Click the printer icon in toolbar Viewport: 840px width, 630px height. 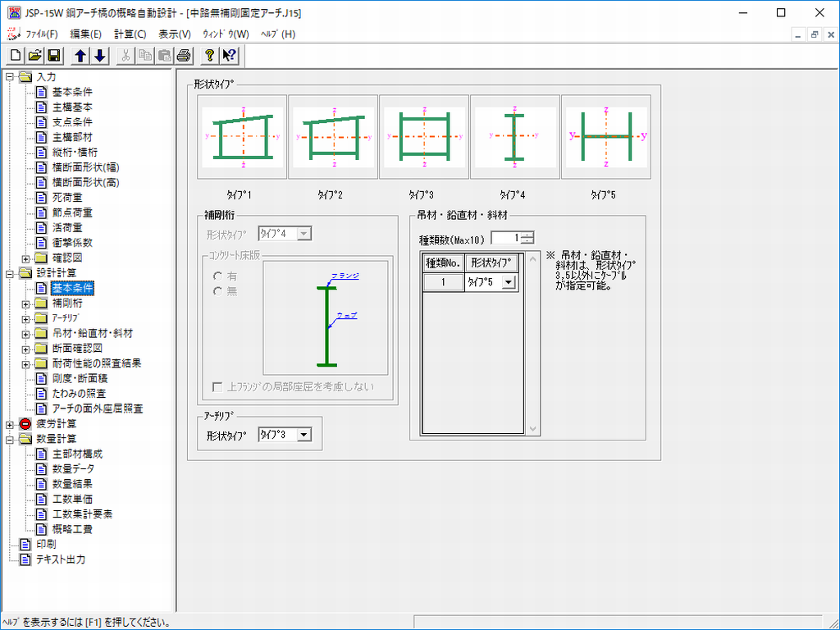pos(183,56)
